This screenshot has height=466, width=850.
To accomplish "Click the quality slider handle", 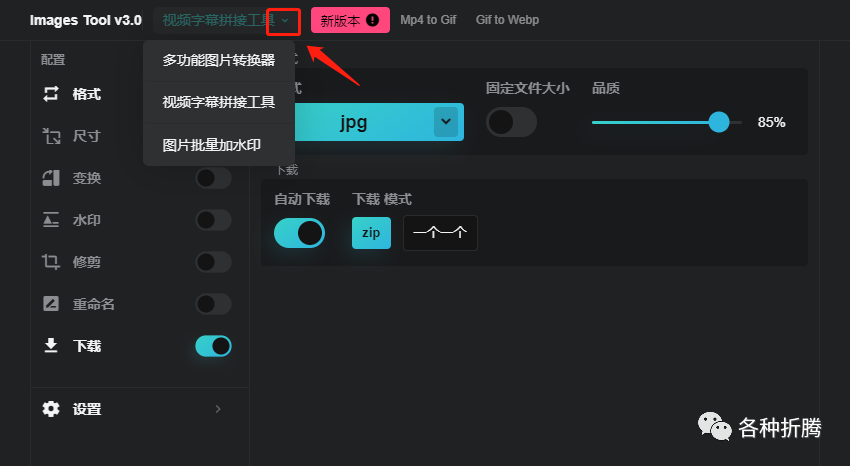I will pyautogui.click(x=718, y=122).
